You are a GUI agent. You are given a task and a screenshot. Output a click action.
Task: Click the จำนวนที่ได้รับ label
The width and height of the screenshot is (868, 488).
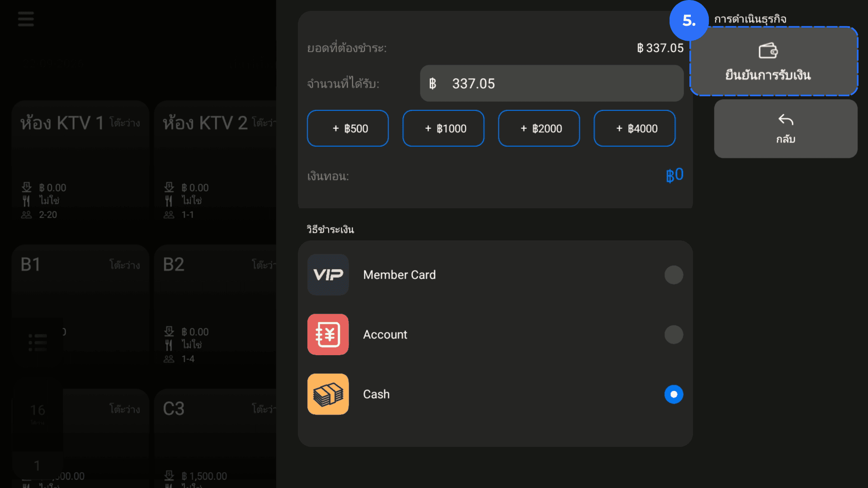(x=343, y=84)
